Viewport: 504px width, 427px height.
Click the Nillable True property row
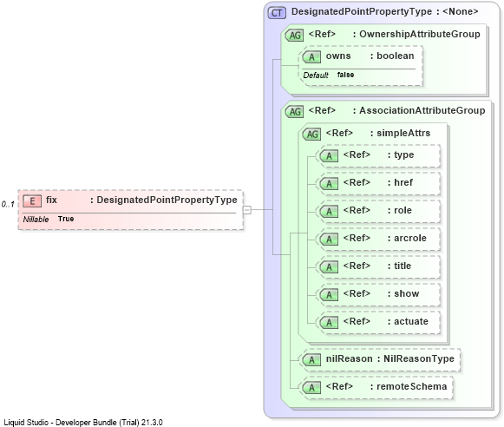tap(49, 219)
